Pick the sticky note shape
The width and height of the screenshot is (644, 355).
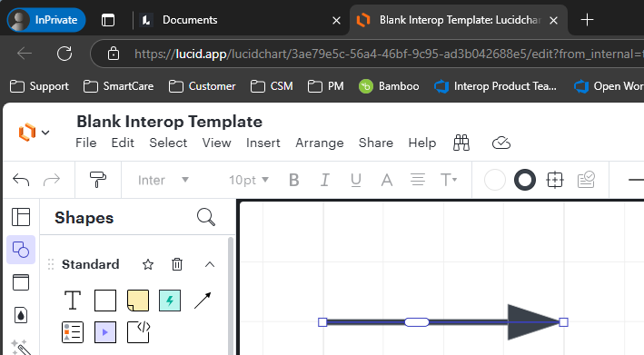pyautogui.click(x=137, y=301)
